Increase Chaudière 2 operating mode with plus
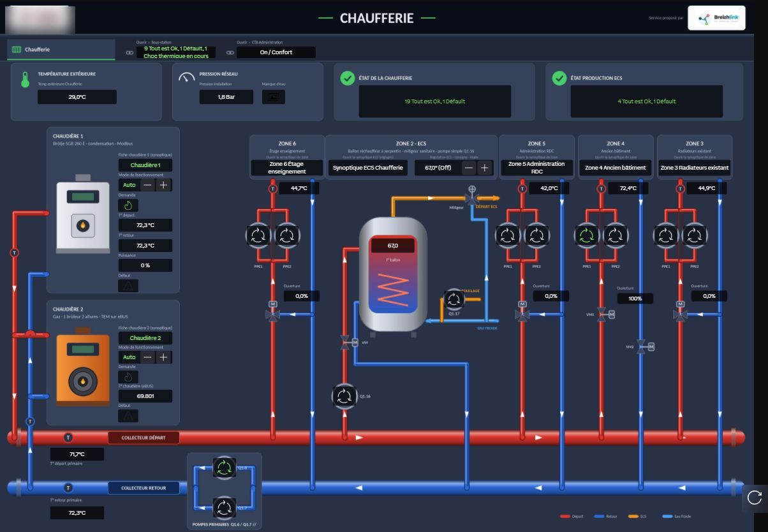 pyautogui.click(x=164, y=357)
